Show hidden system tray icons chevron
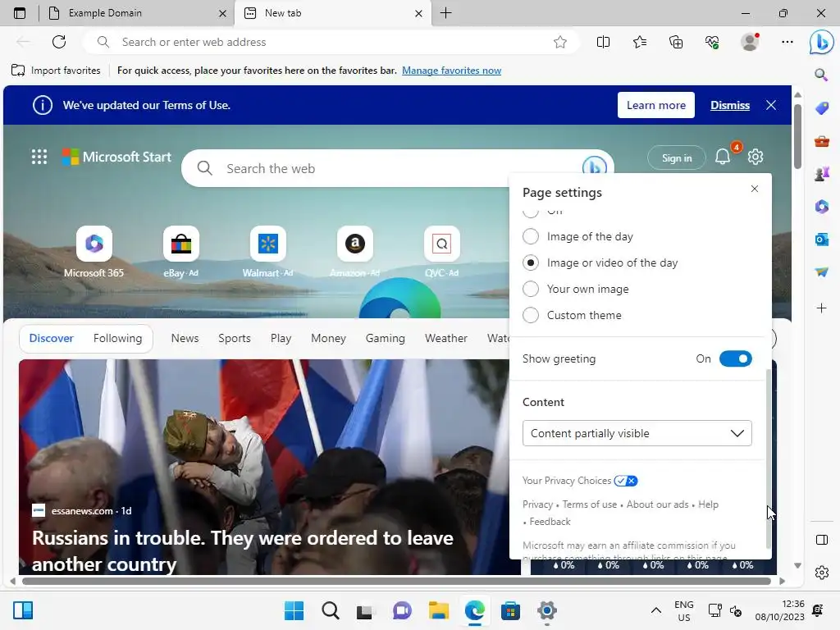This screenshot has width=840, height=630. [655, 610]
